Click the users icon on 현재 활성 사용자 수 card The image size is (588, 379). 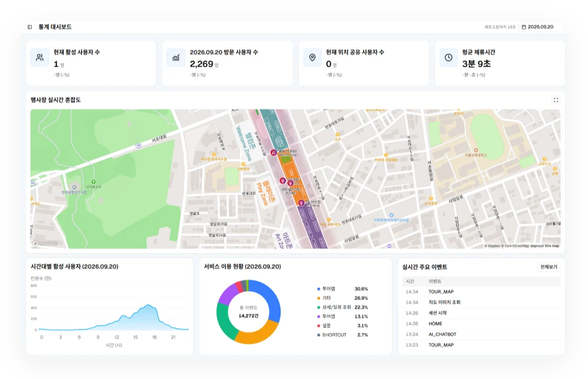[x=40, y=58]
